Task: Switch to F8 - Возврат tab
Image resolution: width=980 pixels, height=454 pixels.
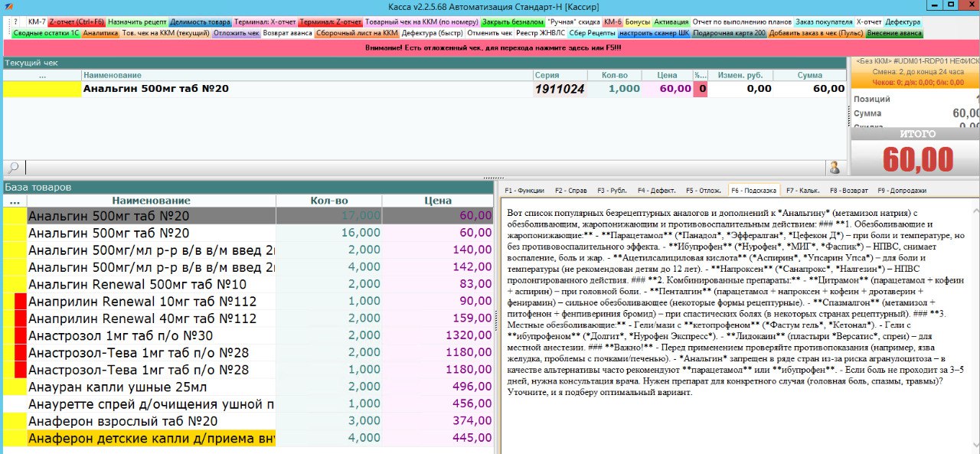Action: click(x=848, y=190)
